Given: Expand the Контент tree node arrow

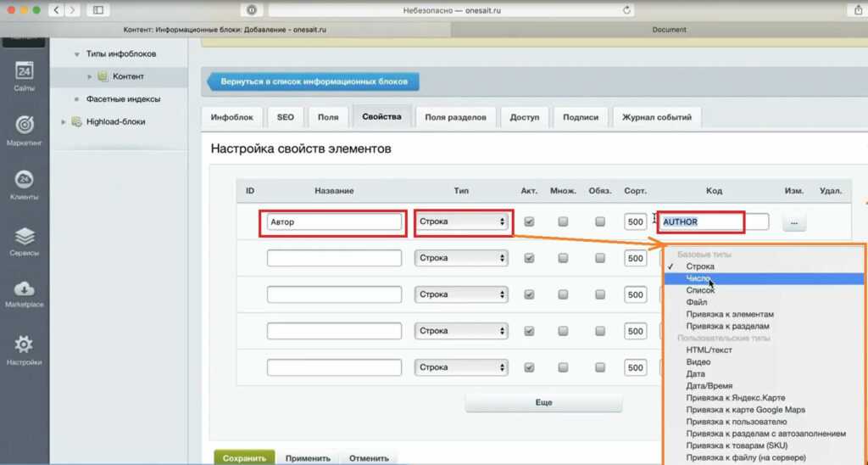Looking at the screenshot, I should (90, 76).
